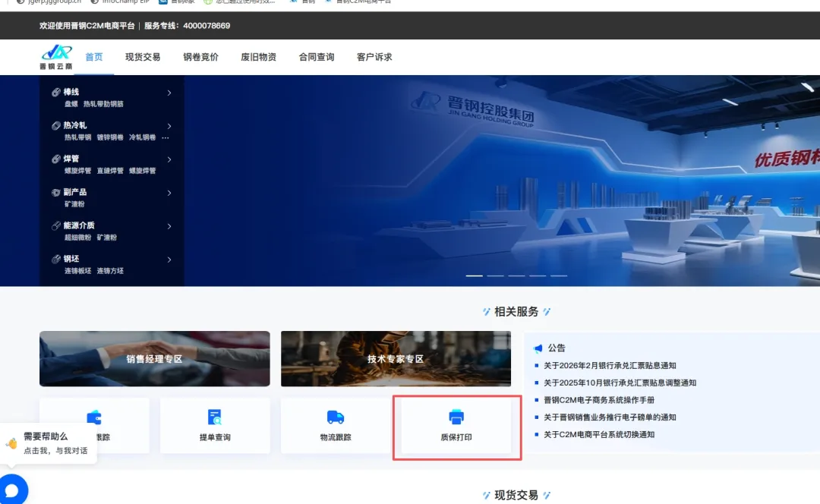This screenshot has width=820, height=504.
Task: Select the 镀锌钢卷 subcategory link
Action: click(110, 137)
